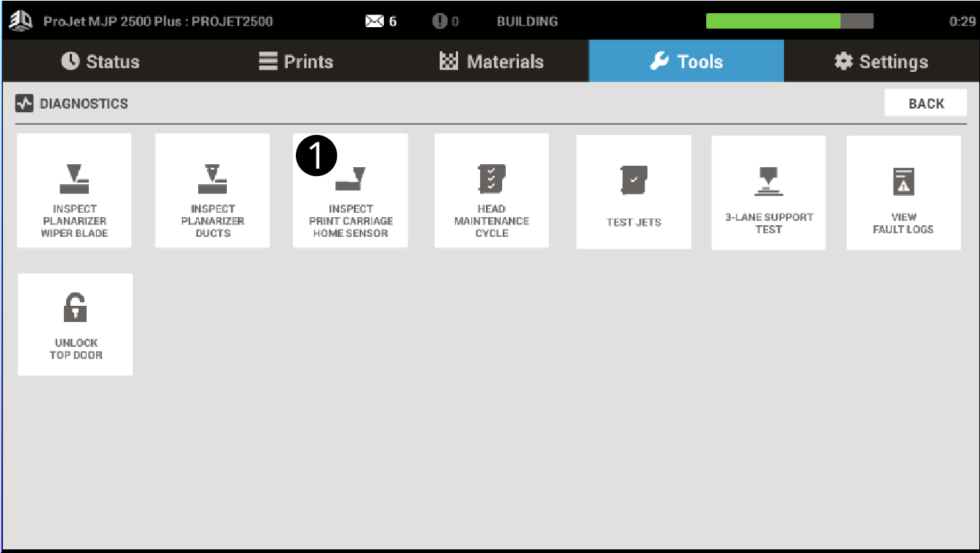Launch the 3-Lane Support Test
Viewport: 980px width, 553px height.
[x=769, y=192]
